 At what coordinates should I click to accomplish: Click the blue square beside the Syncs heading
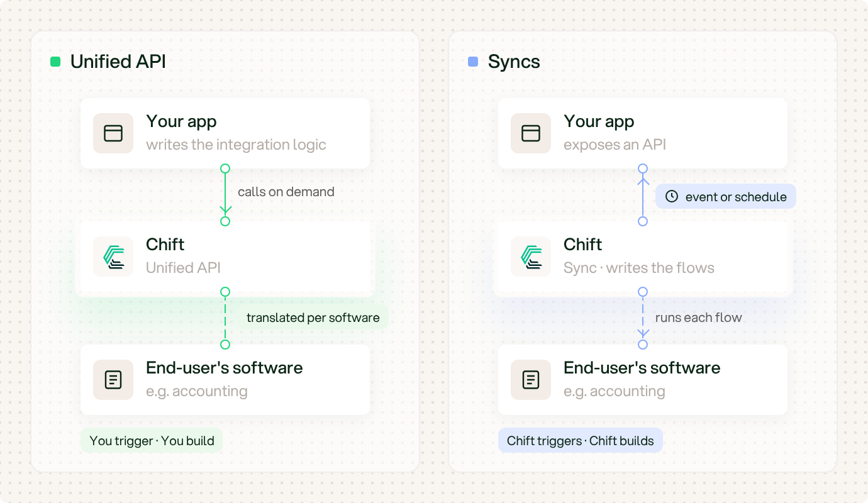pyautogui.click(x=473, y=62)
